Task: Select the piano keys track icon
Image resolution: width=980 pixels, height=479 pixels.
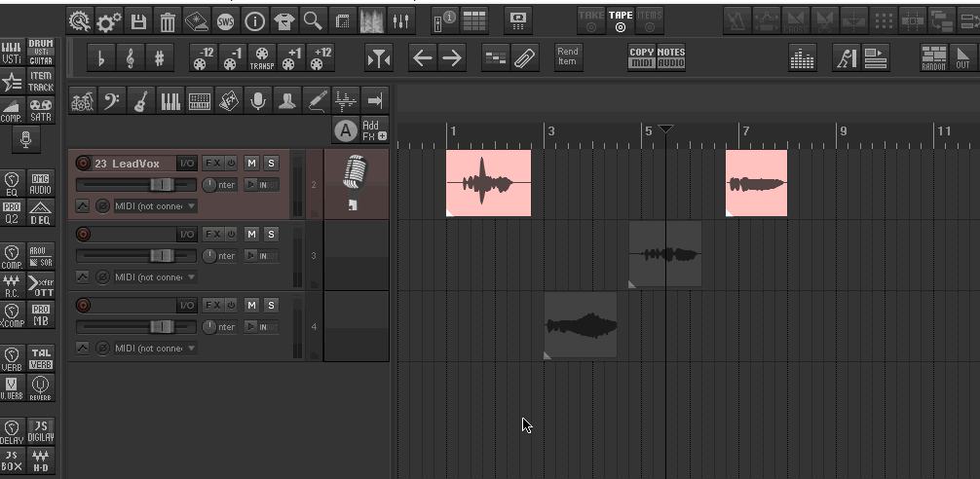Action: [170, 100]
